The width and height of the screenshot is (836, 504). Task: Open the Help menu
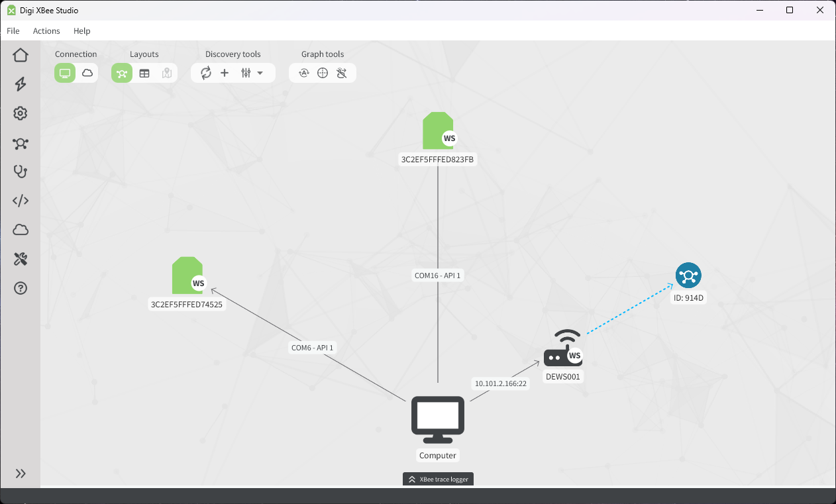pyautogui.click(x=82, y=31)
